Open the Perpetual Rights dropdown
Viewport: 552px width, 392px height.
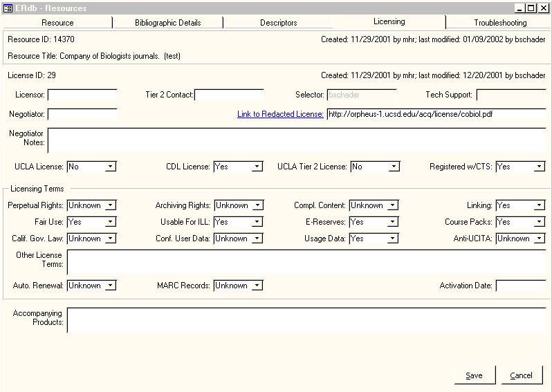point(111,205)
